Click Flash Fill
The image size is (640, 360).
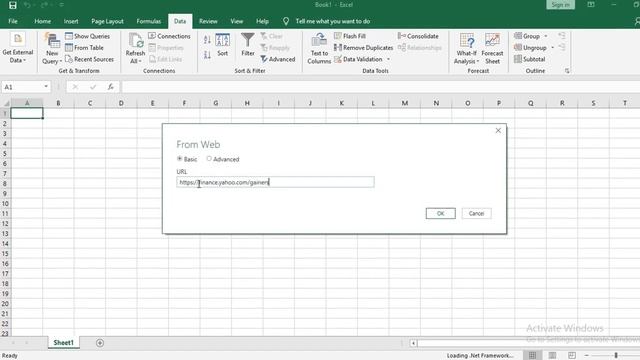350,36
